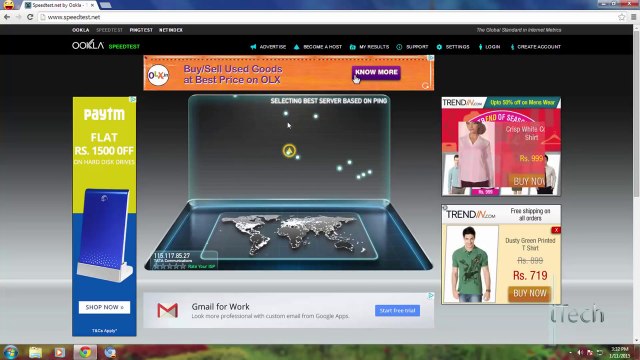Open media player from taskbar

[x=60, y=352]
